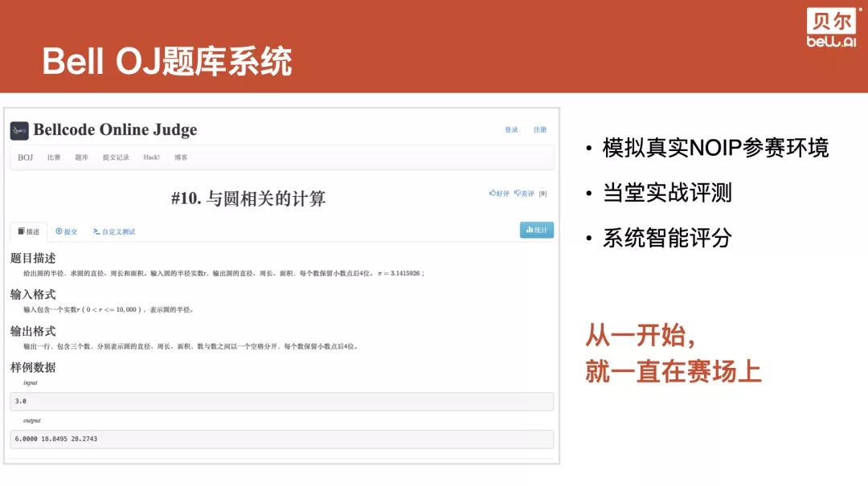Click the vote count [0] beside 差评
Viewport: 868px width, 486px height.
tap(543, 194)
